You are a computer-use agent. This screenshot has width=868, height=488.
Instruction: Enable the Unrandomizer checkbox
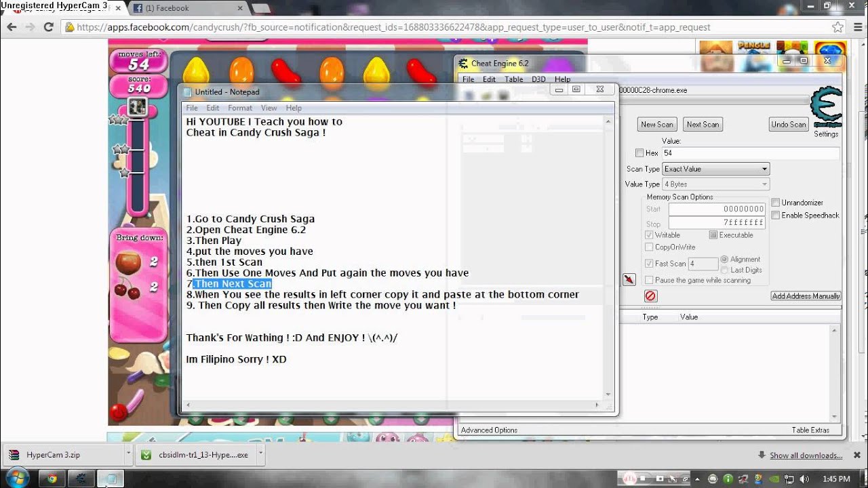click(x=776, y=203)
